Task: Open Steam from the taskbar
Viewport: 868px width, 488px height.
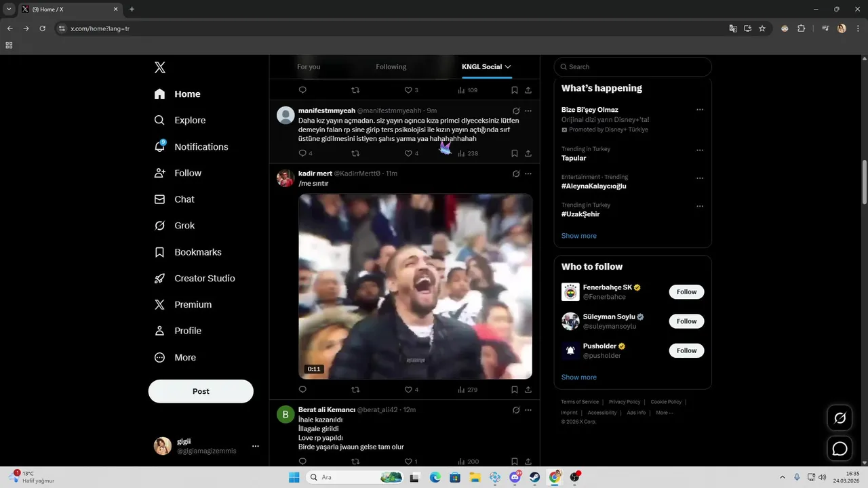Action: (534, 477)
